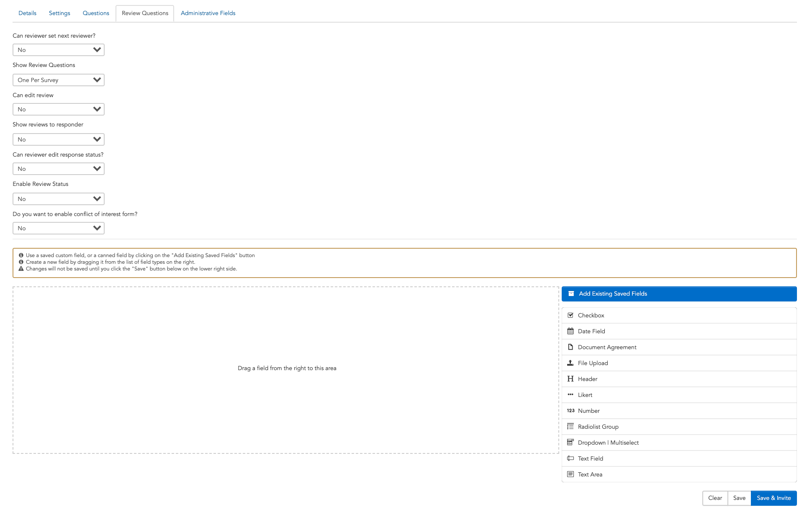The height and width of the screenshot is (520, 812).
Task: Click the Date Field calendar icon
Action: coord(570,331)
